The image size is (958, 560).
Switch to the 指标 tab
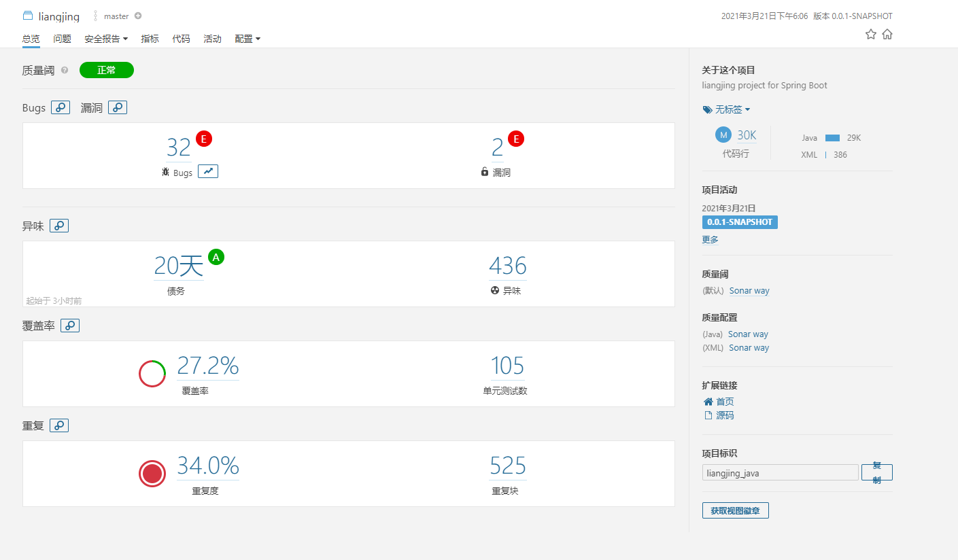coord(150,39)
